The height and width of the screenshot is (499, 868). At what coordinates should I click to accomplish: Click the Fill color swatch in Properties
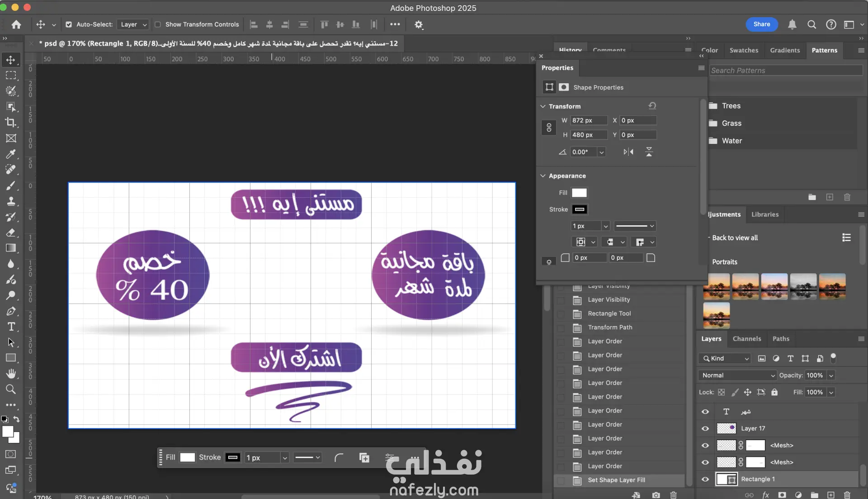[x=579, y=193]
